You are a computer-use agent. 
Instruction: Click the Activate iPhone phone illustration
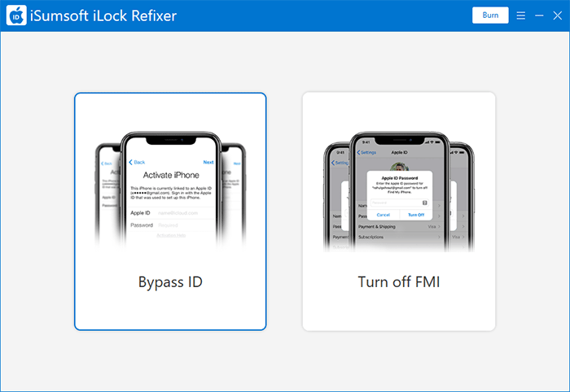click(x=170, y=190)
